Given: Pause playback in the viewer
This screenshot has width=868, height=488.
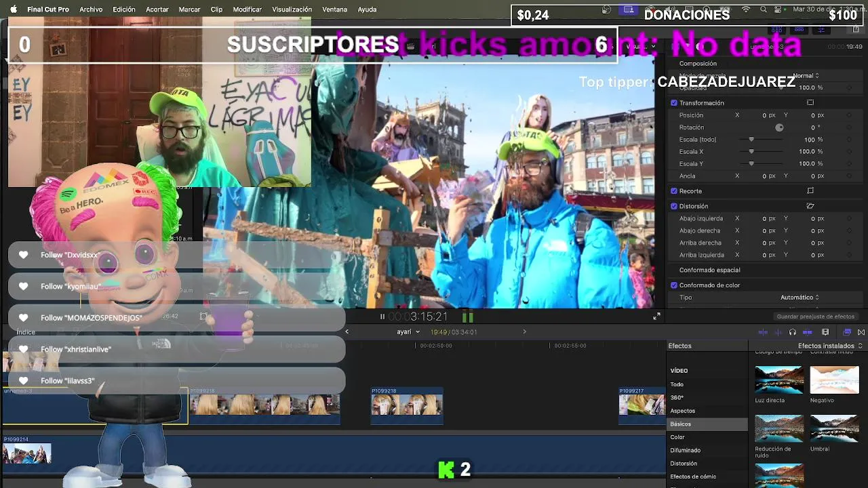Looking at the screenshot, I should click(x=382, y=317).
